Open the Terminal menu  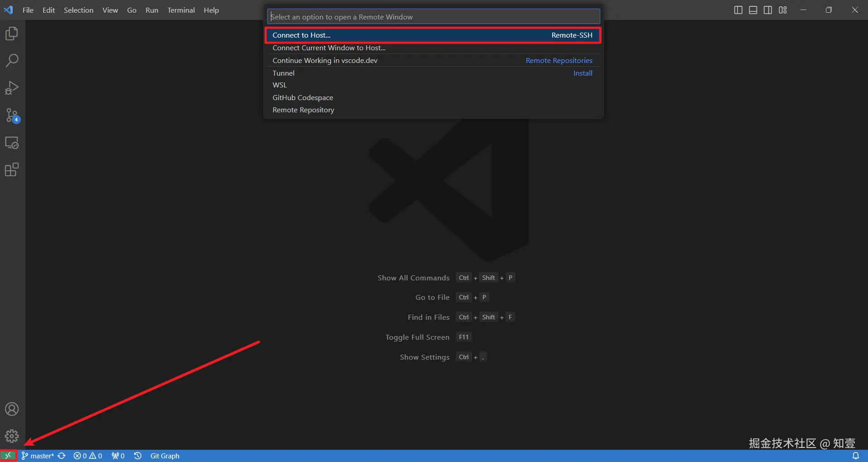[181, 10]
